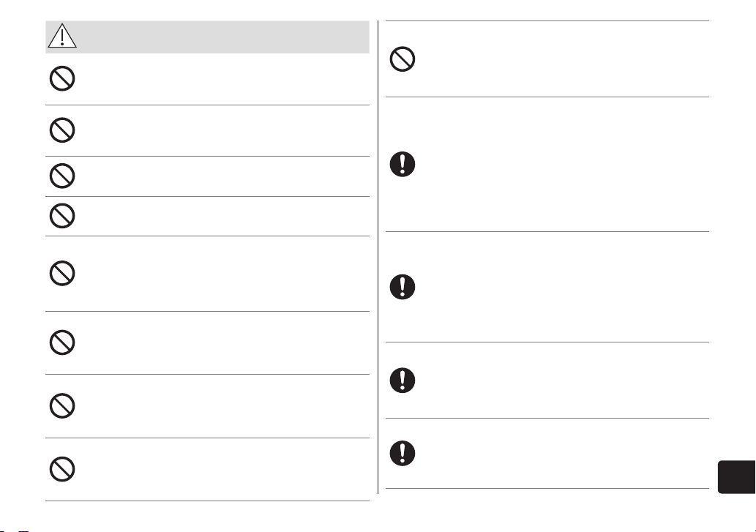Select the second prohibition icon in the left column
The width and height of the screenshot is (756, 532).
tap(62, 130)
